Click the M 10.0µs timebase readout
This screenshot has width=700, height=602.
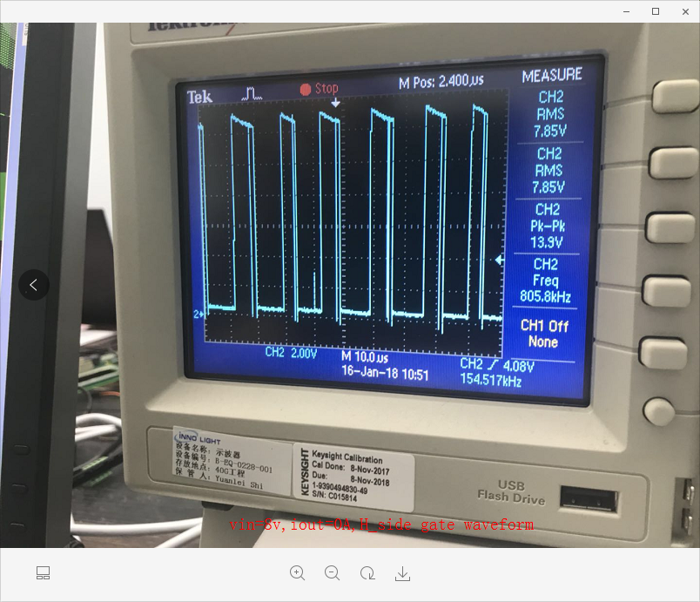(365, 356)
